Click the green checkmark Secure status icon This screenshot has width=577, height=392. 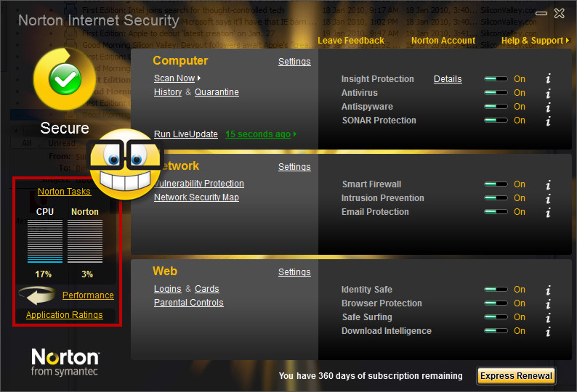(65, 78)
